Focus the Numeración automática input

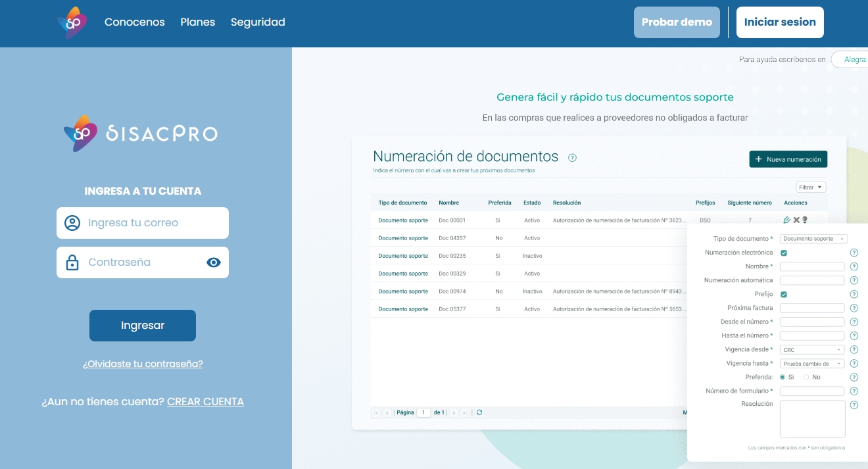812,280
